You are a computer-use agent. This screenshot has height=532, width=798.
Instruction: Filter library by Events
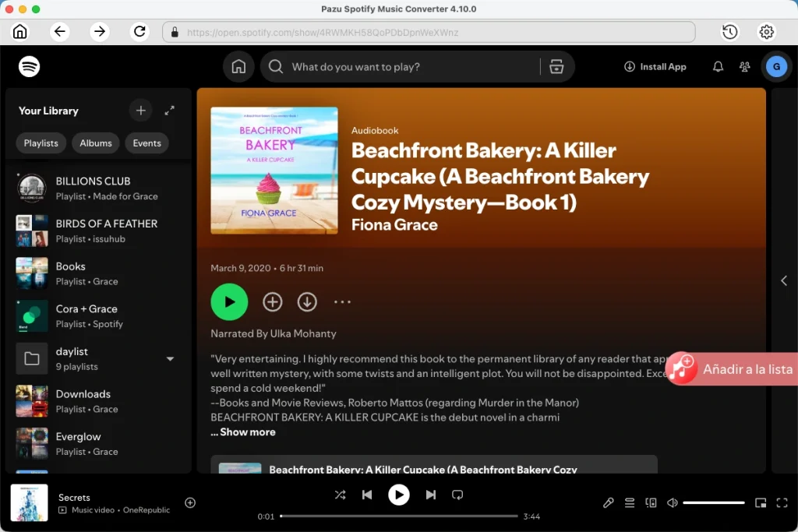coord(147,143)
